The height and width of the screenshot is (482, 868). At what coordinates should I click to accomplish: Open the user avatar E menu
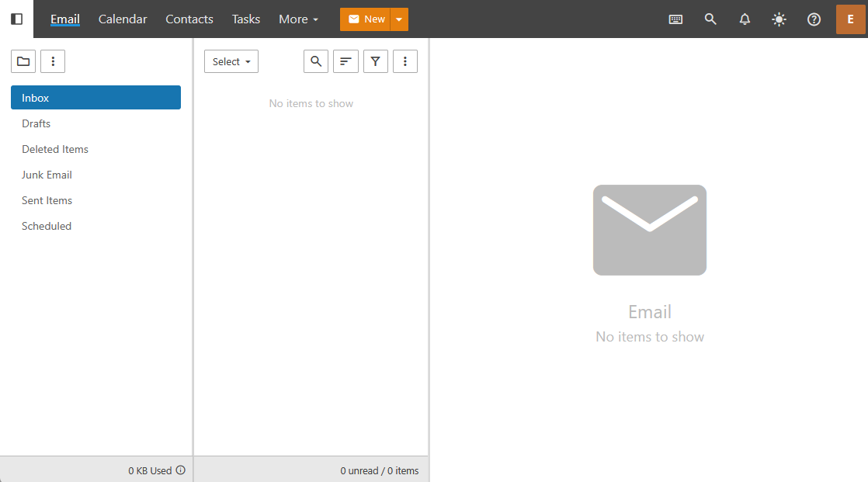tap(851, 19)
